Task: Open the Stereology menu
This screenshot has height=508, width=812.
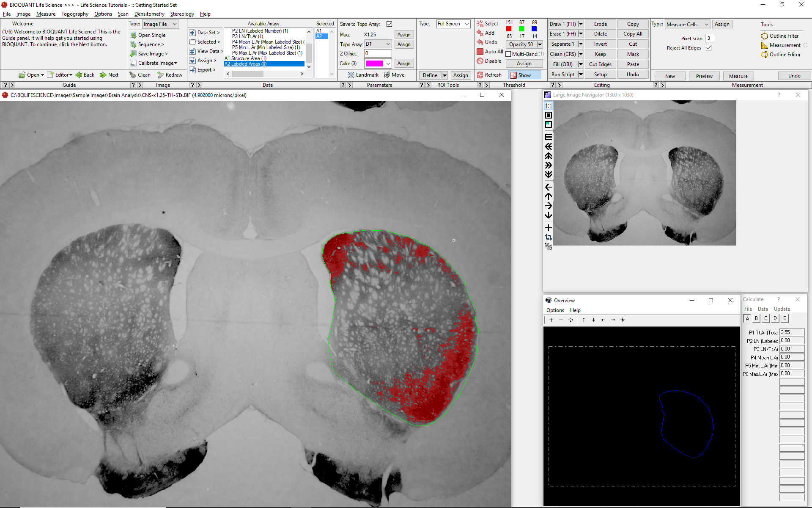Action: (182, 14)
